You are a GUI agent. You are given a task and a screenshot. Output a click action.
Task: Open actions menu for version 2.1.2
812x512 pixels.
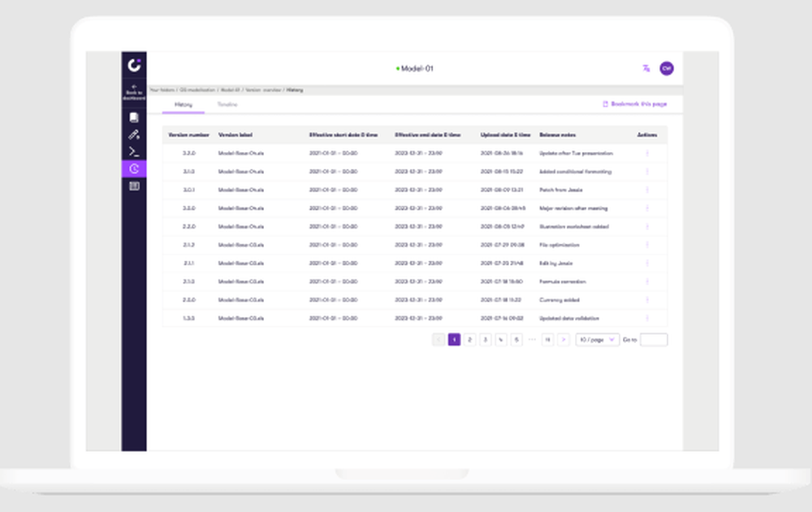(x=647, y=245)
